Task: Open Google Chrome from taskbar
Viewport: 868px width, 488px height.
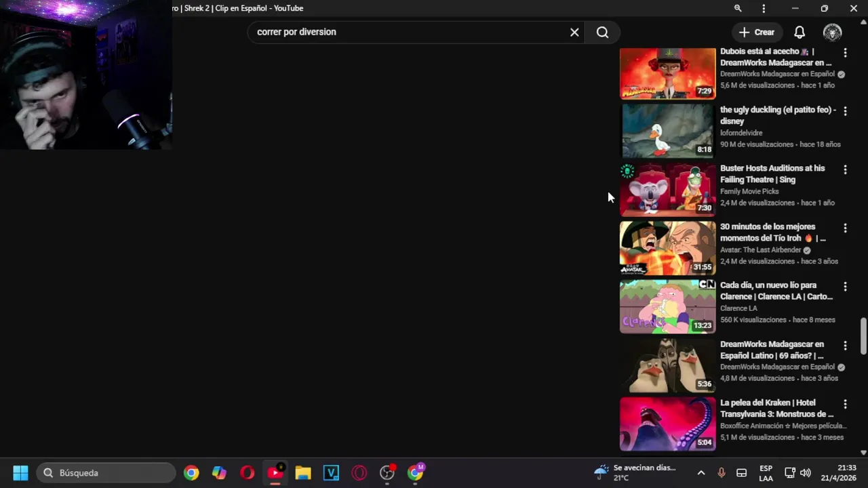Action: (x=191, y=472)
